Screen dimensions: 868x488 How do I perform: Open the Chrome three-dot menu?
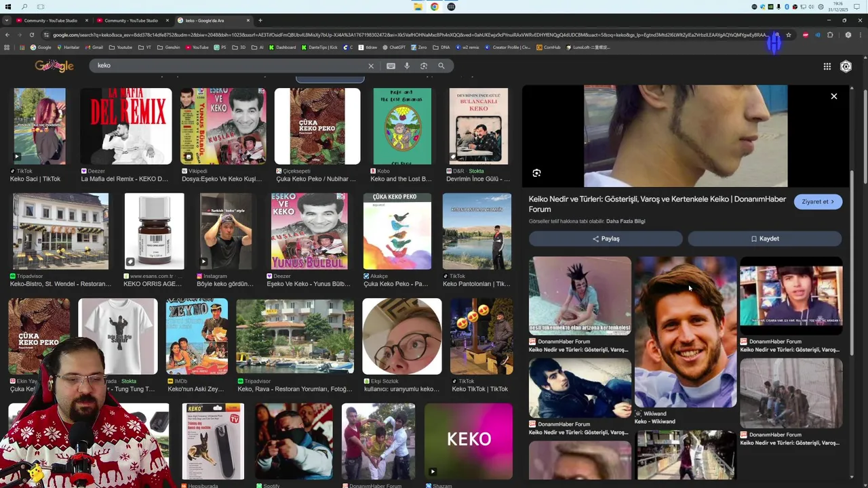860,35
